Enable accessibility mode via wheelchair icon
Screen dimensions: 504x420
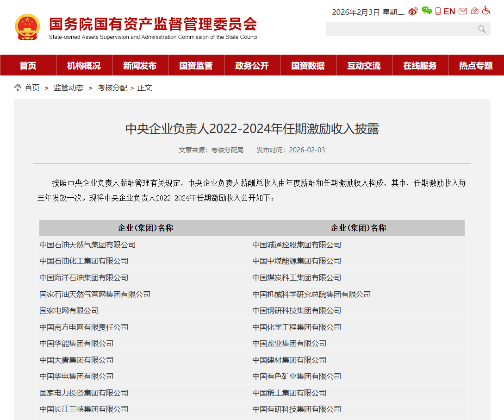pyautogui.click(x=486, y=11)
